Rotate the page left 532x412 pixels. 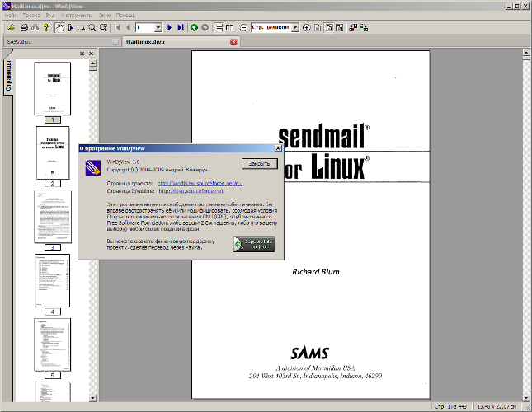(353, 28)
